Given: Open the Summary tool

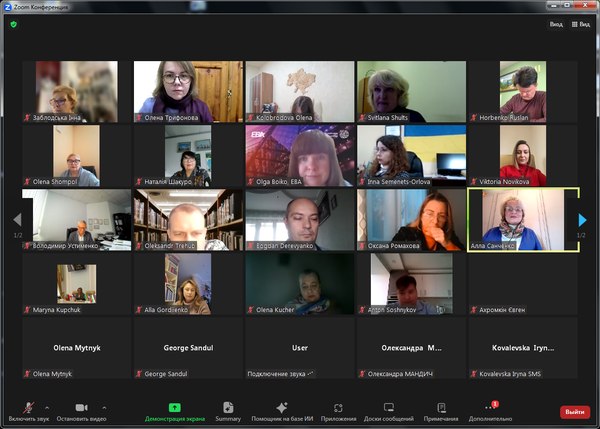Looking at the screenshot, I should 228,408.
